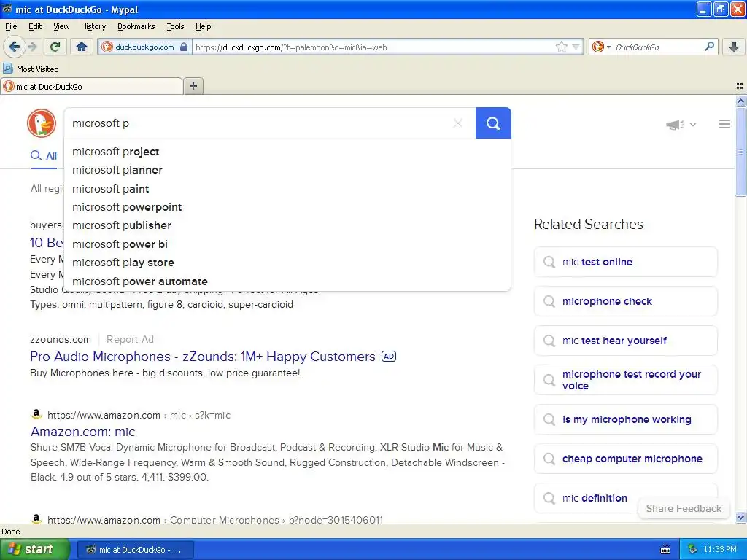Choose suggestion microsoft play store

pyautogui.click(x=287, y=262)
